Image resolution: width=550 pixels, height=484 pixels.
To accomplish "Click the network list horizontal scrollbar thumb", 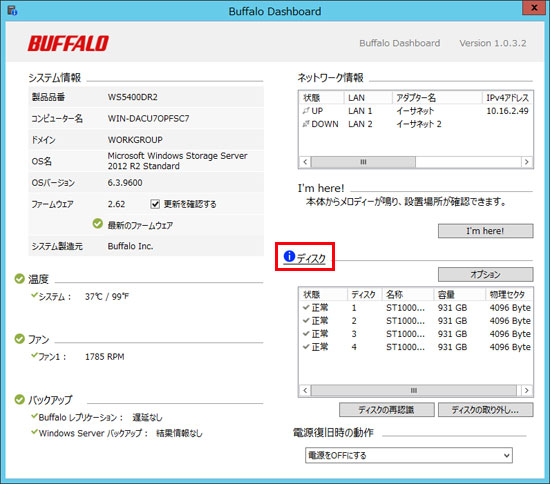I will click(x=363, y=162).
